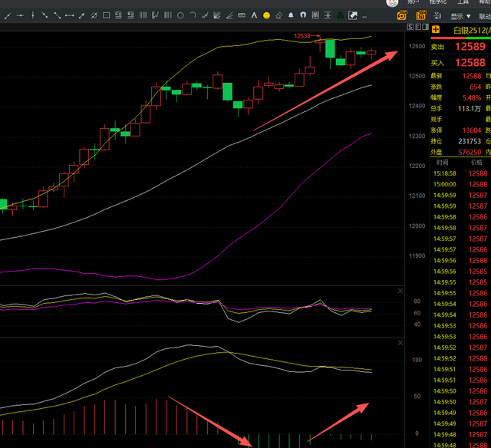Select the 总手 value 113.1万
Image resolution: width=491 pixels, height=448 pixels.
coord(469,109)
